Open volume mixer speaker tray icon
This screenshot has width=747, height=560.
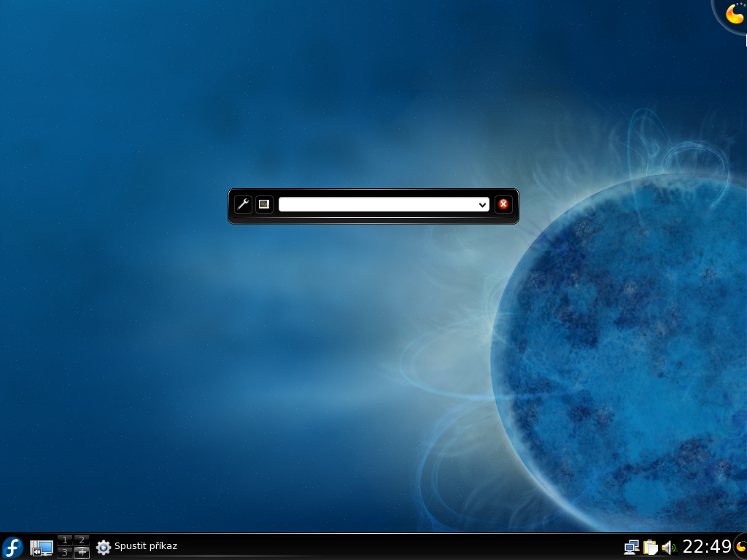668,548
